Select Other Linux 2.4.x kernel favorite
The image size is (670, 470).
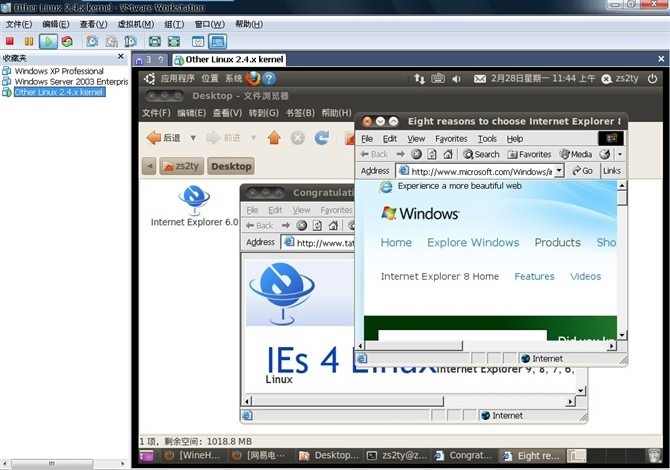59,92
